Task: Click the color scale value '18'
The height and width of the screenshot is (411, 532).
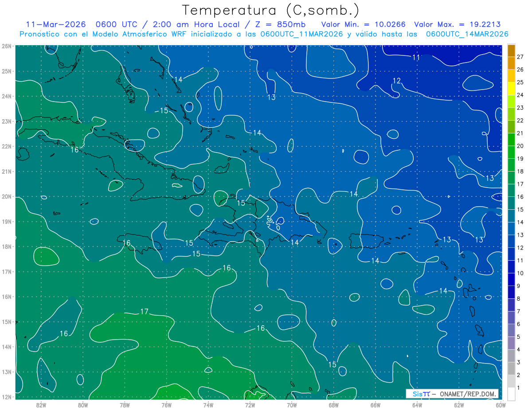Action: (x=520, y=171)
